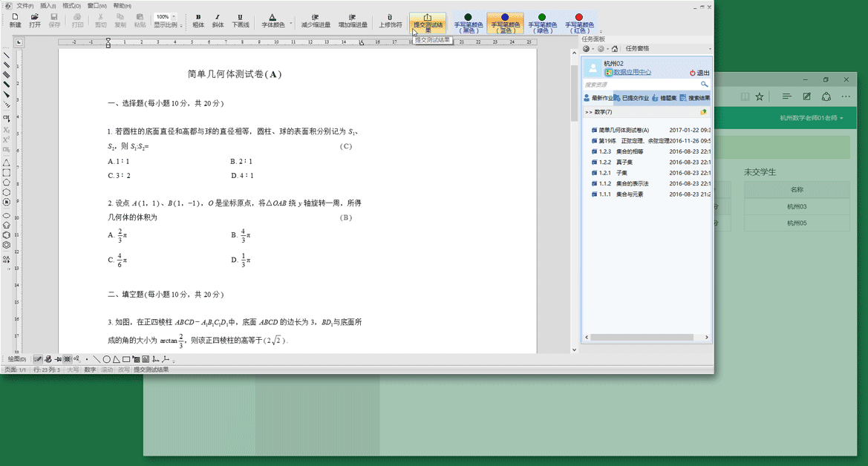The image size is (868, 466).
Task: Select red handwriting pen color
Action: 579,23
